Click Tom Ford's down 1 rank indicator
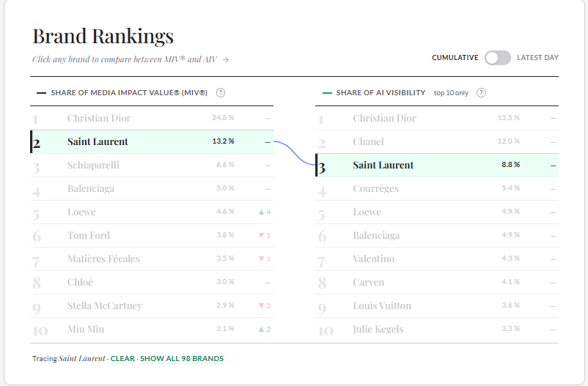This screenshot has height=386, width=588. coord(265,235)
